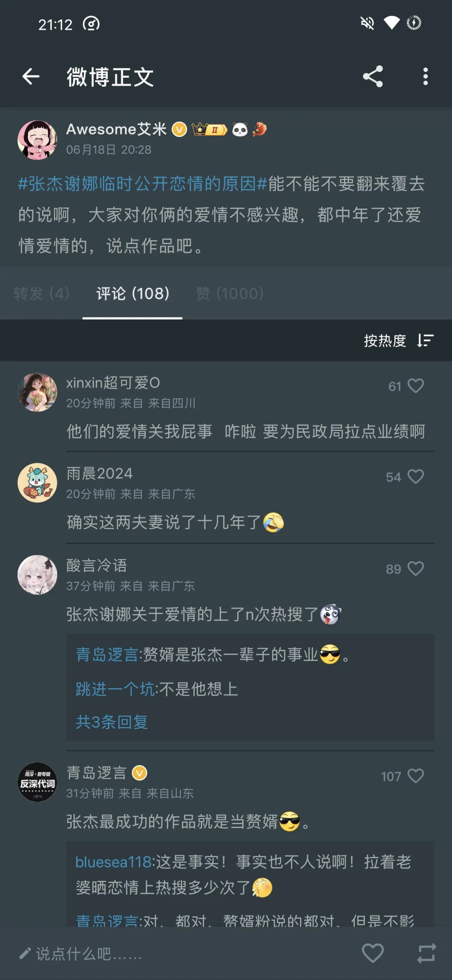This screenshot has width=452, height=980.
Task: Open the share icon in header
Action: point(372,77)
